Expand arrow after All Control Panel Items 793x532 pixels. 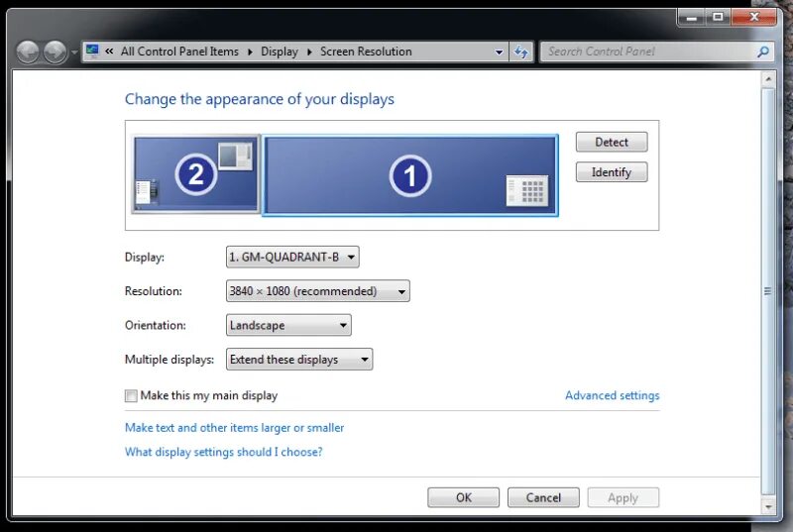point(250,53)
